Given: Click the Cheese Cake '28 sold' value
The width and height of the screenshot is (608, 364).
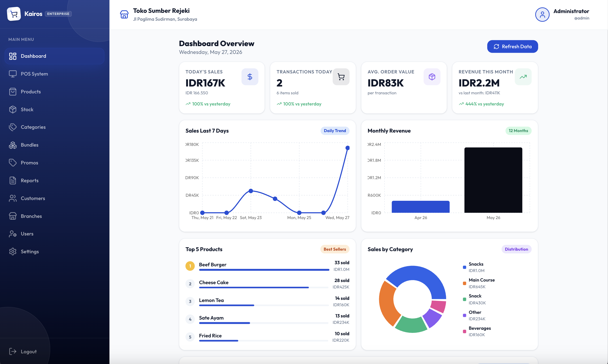Looking at the screenshot, I should point(342,280).
